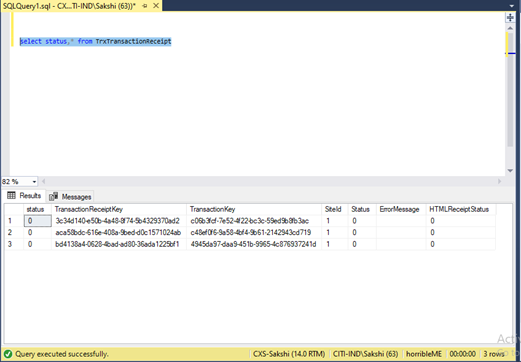This screenshot has width=521, height=362.
Task: Click transaction key starting 4945da97
Action: click(254, 244)
